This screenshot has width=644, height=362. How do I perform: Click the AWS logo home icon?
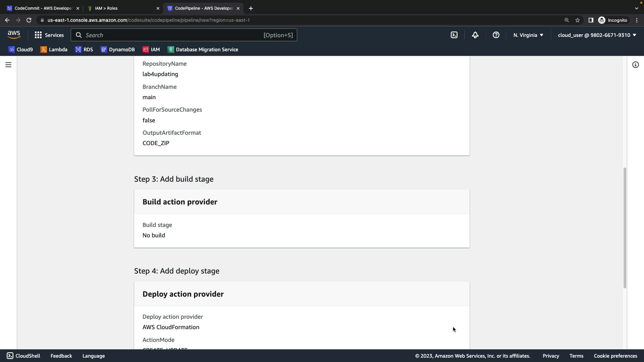[x=14, y=35]
